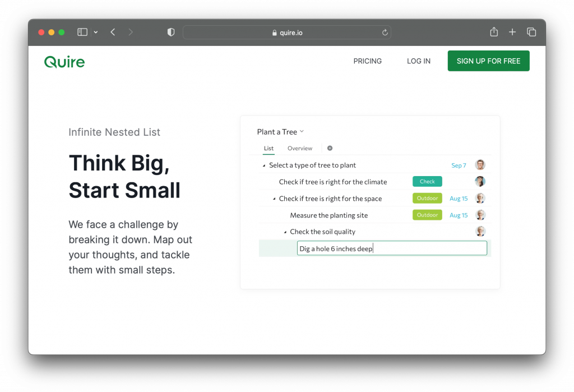Click the teal Check tag

tap(427, 181)
